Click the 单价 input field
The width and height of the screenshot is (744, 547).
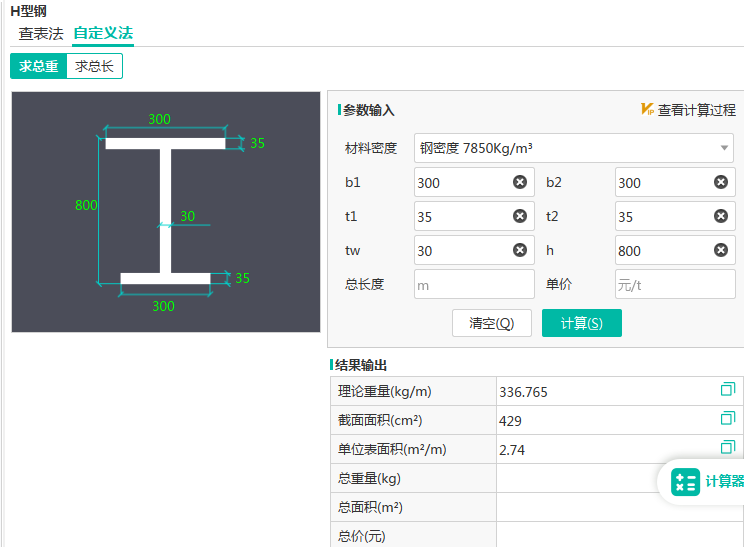click(x=675, y=284)
